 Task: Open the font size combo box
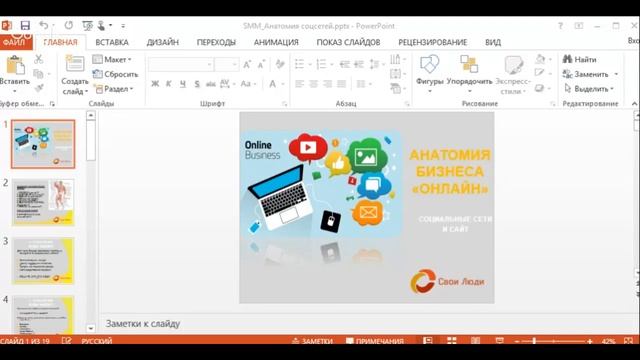(226, 64)
